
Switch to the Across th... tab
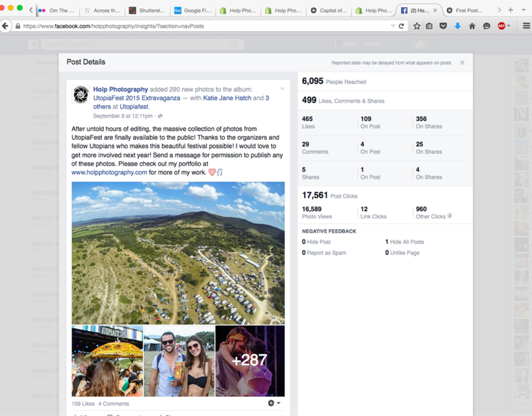(102, 10)
